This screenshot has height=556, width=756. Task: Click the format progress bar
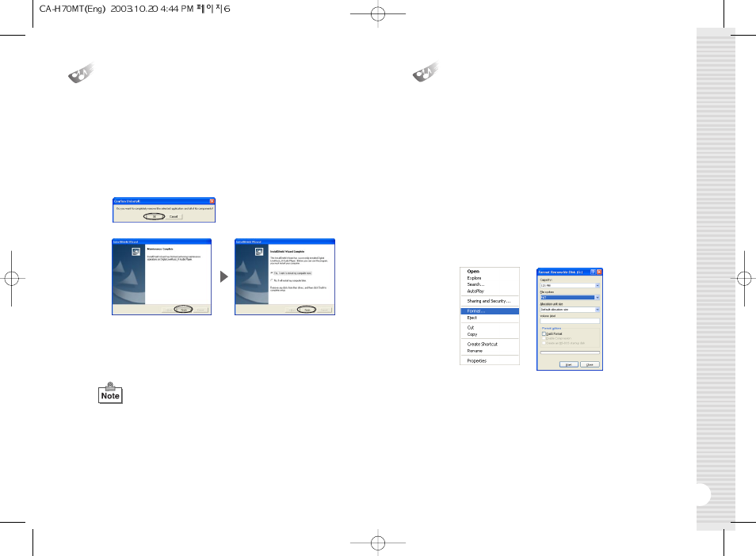pos(570,352)
